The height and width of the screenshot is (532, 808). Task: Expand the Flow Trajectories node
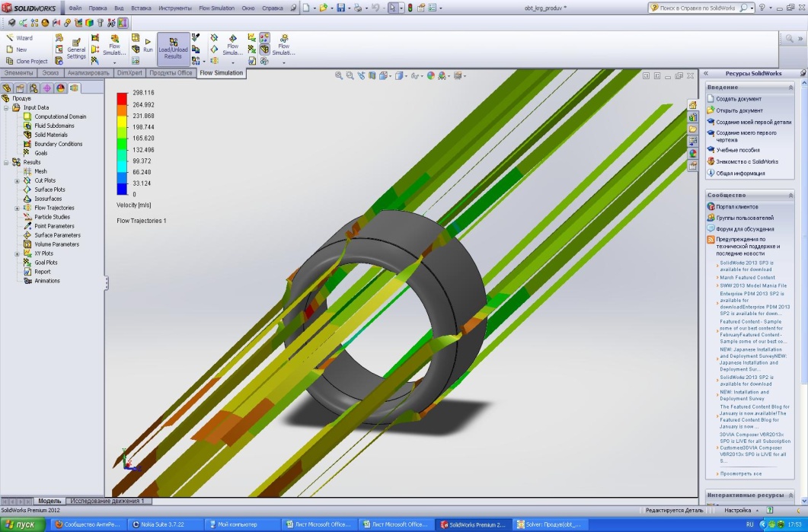[17, 208]
